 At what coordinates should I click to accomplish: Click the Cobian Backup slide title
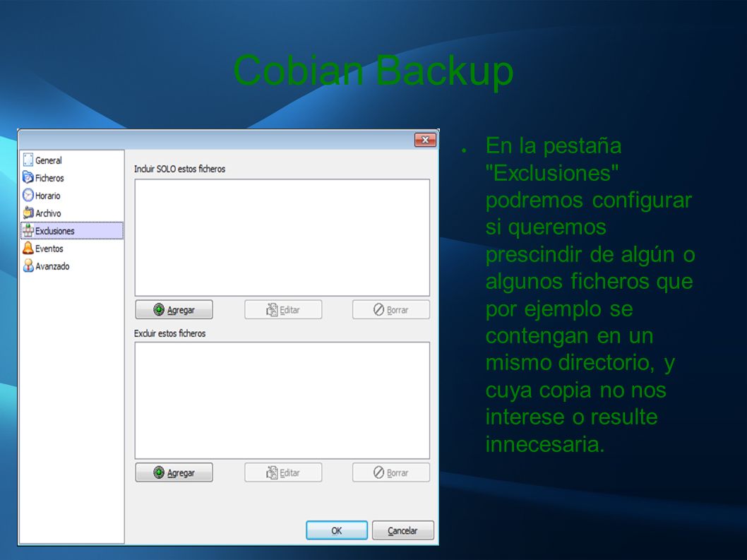(x=373, y=71)
